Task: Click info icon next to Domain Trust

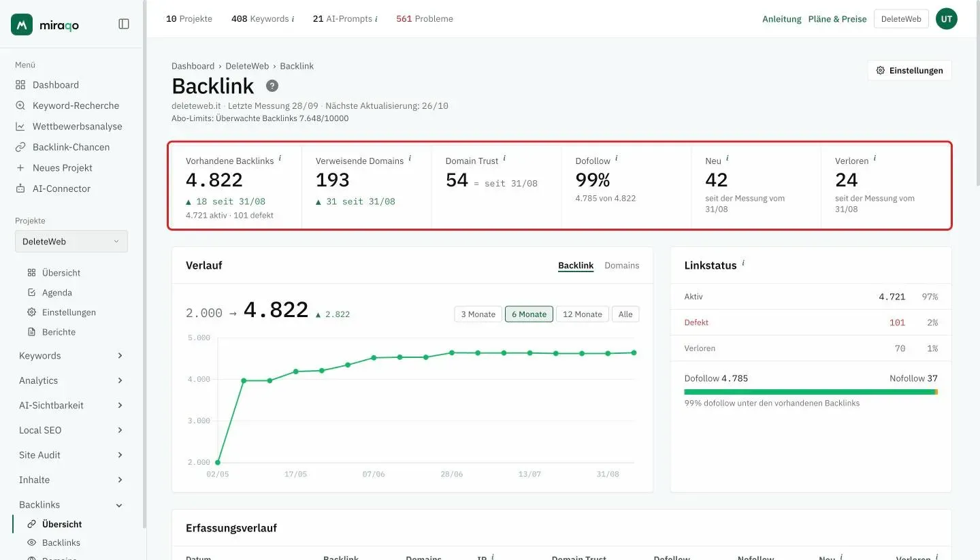Action: pos(504,159)
